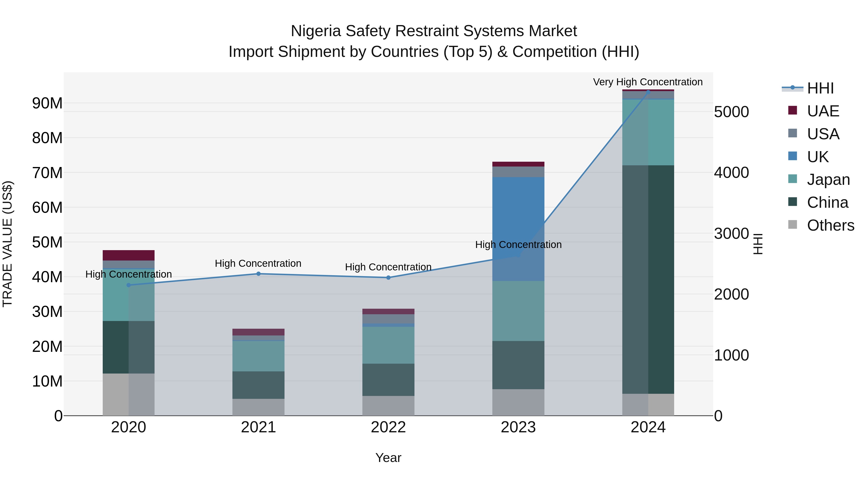Click the HHI line marker icon in legend
868x488 pixels.
tap(793, 88)
